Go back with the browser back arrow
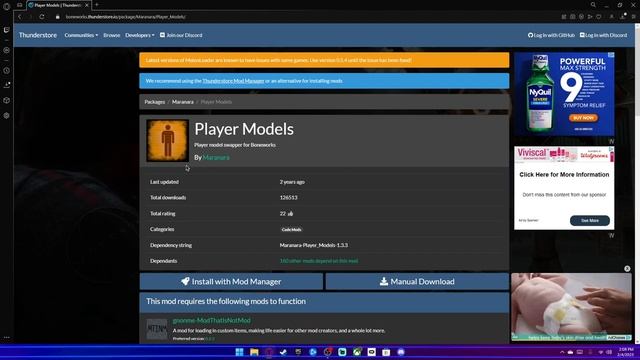The image size is (640, 360). [x=19, y=17]
